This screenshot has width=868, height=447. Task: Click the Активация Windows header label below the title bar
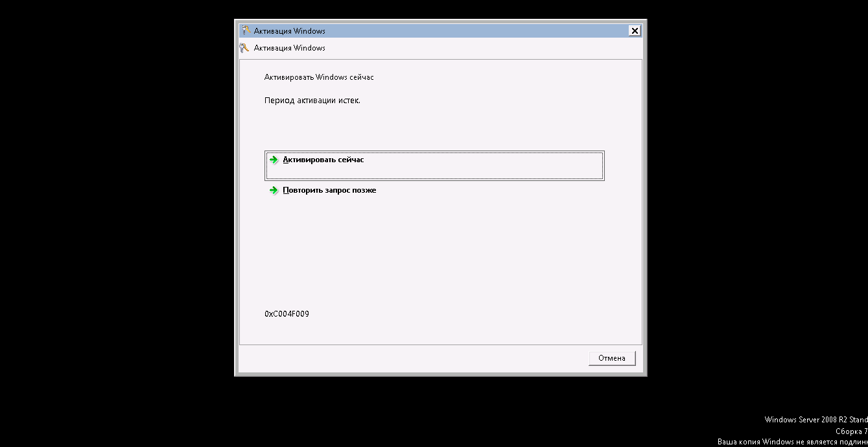290,47
